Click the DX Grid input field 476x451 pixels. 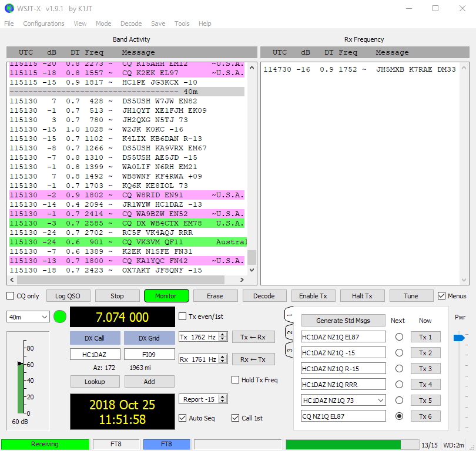[x=149, y=354]
